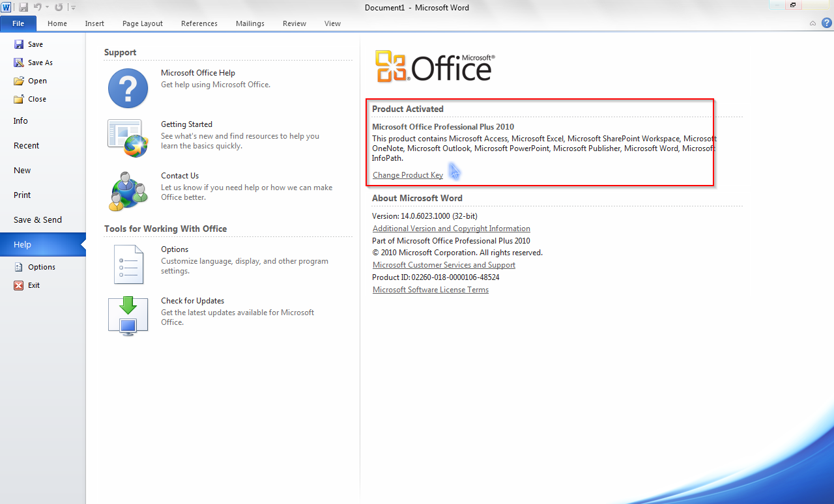Screen dimensions: 834x504
Task: Switch to the References tab
Action: (x=199, y=23)
